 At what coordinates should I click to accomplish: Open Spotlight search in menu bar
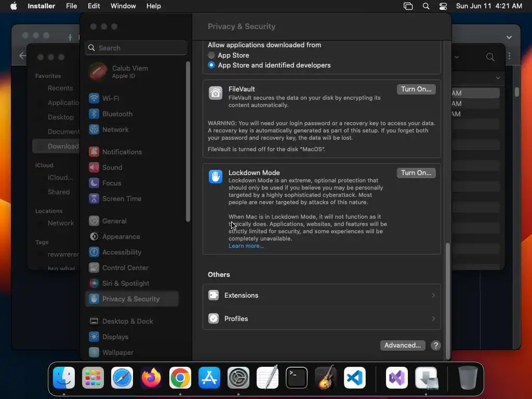pos(426,6)
